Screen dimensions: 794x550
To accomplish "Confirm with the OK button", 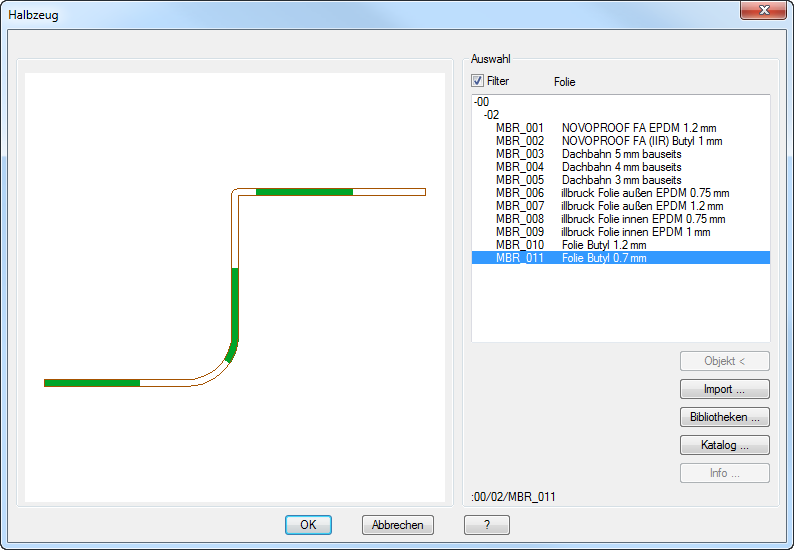I will 308,525.
